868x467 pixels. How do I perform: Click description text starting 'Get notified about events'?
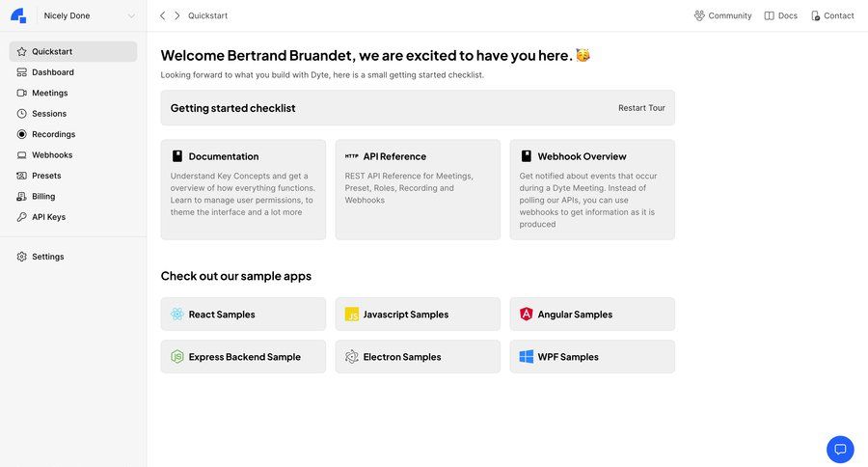(x=588, y=200)
